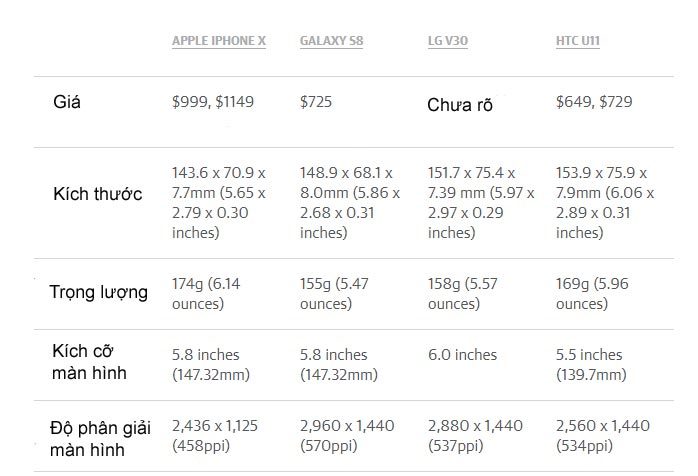This screenshot has width=698, height=476.
Task: Select the LG V30 price Chưa rõ
Action: pos(460,105)
